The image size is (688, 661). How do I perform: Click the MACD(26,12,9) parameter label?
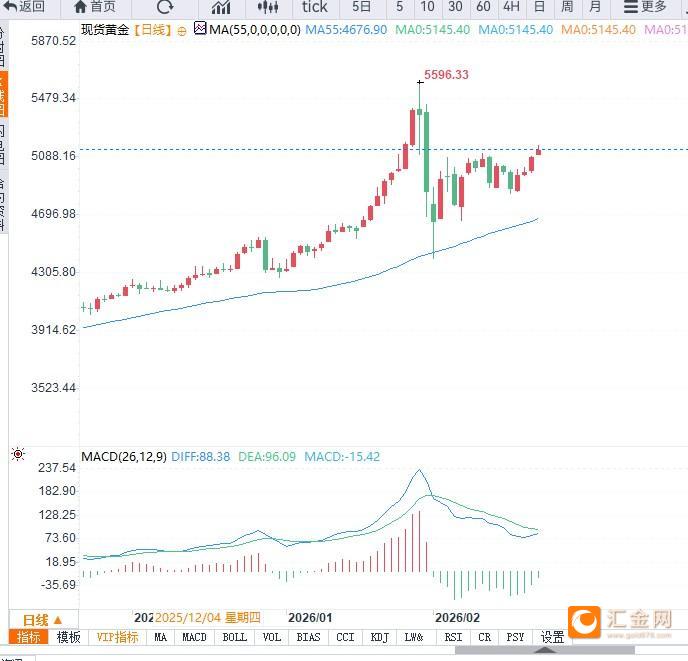124,456
